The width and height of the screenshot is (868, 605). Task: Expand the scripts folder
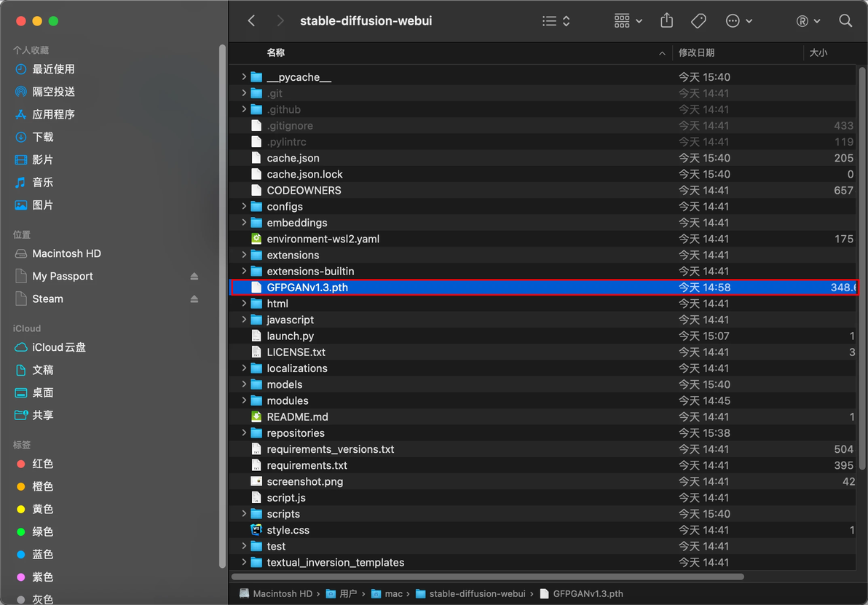click(244, 514)
